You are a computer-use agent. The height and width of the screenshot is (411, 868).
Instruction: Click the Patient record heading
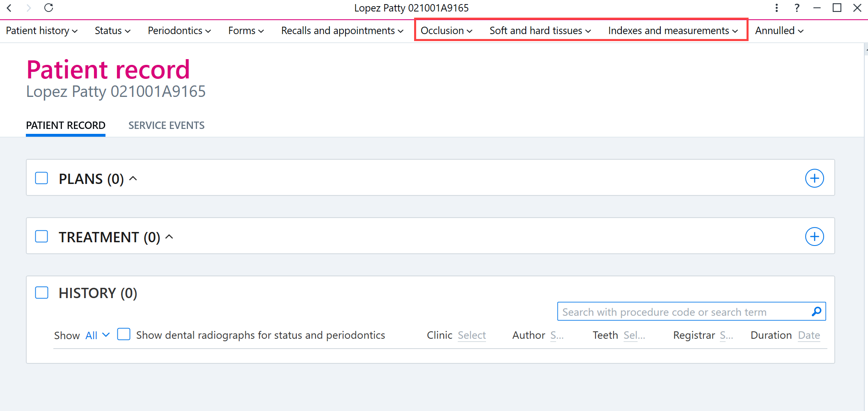pyautogui.click(x=108, y=69)
